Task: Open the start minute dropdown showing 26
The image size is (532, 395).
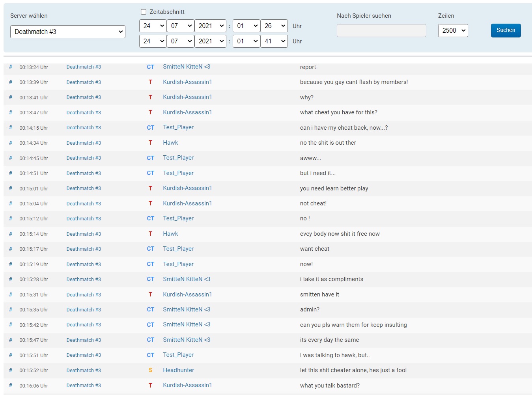Action: (274, 26)
